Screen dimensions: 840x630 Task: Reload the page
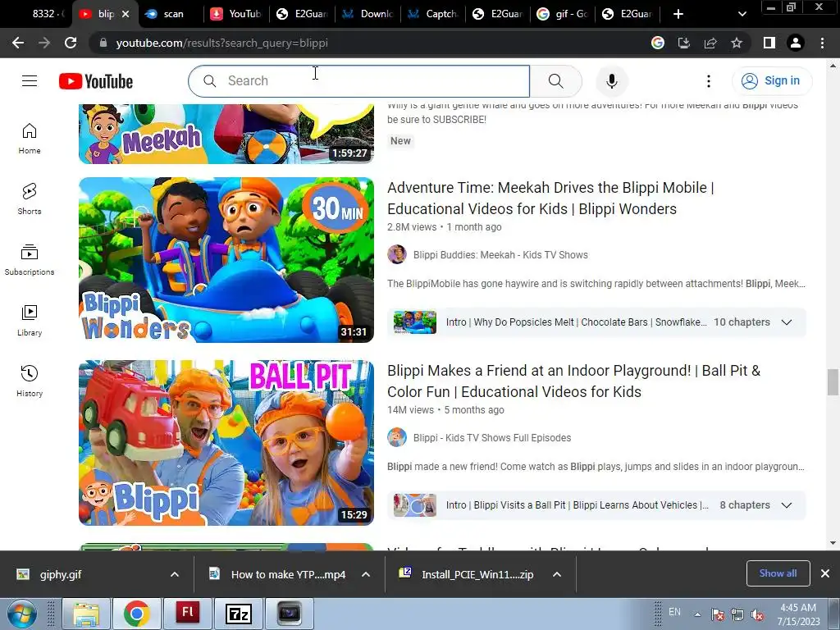tap(71, 43)
